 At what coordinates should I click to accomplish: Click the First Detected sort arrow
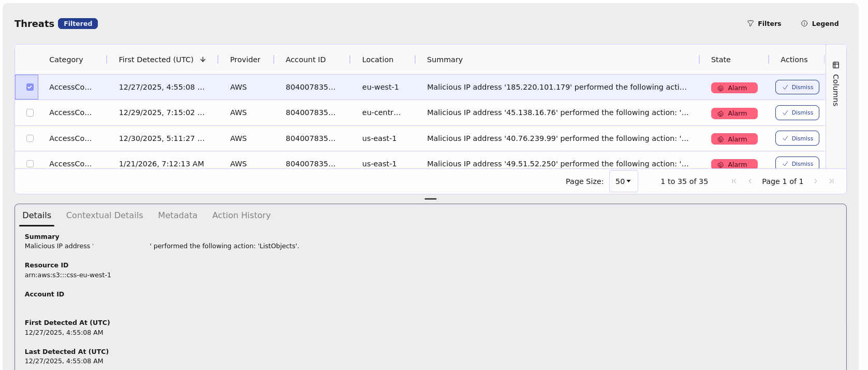pos(203,60)
